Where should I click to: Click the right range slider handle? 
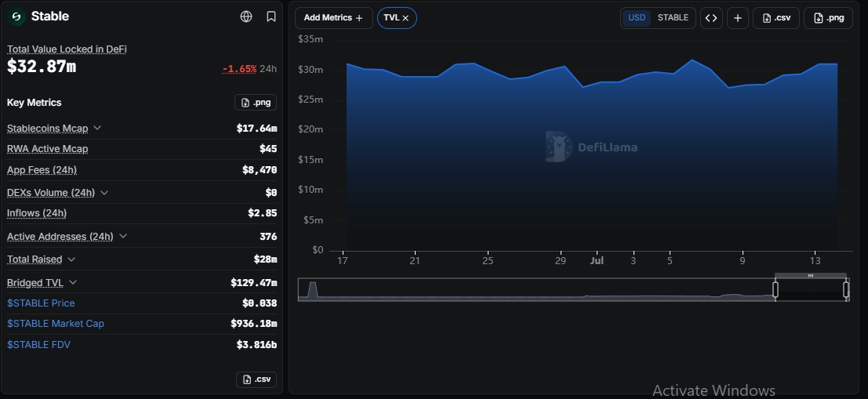coord(846,289)
